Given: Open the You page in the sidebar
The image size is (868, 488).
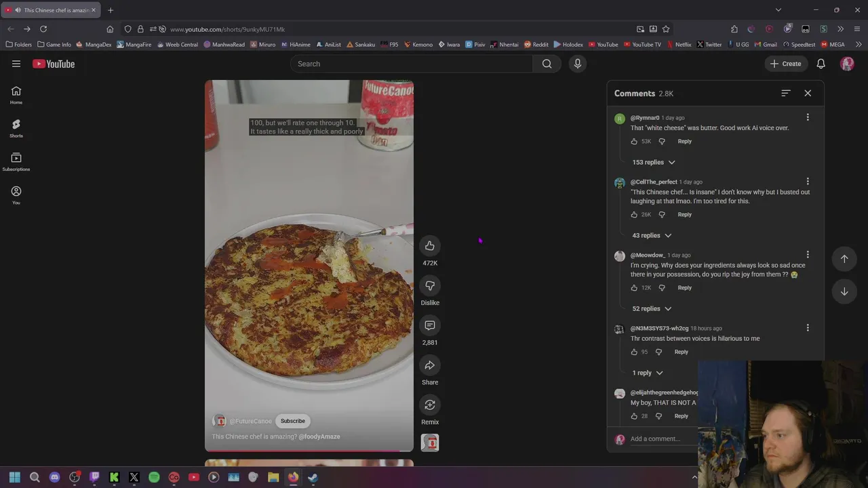Looking at the screenshot, I should coord(16,195).
